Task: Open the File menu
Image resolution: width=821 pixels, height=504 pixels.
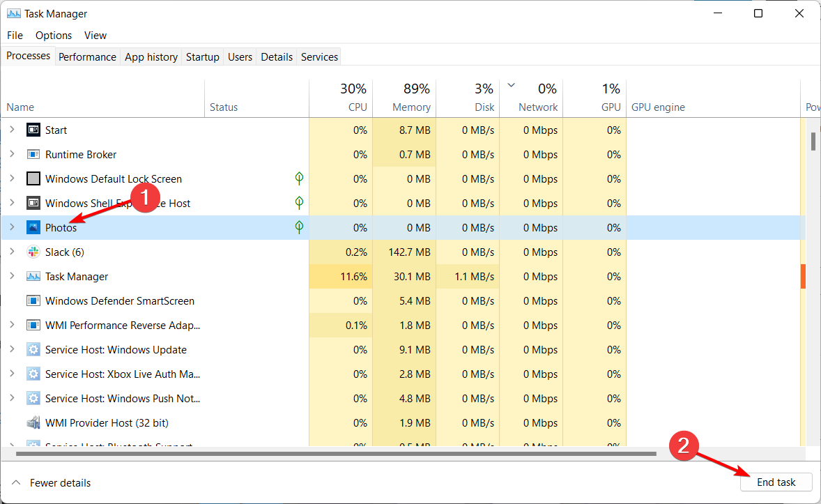Action: [15, 35]
